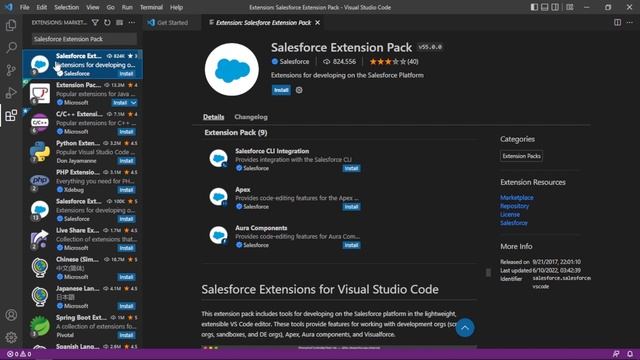Open the Explorer view in activity bar
Viewport: 640px width, 360px height.
click(x=11, y=25)
